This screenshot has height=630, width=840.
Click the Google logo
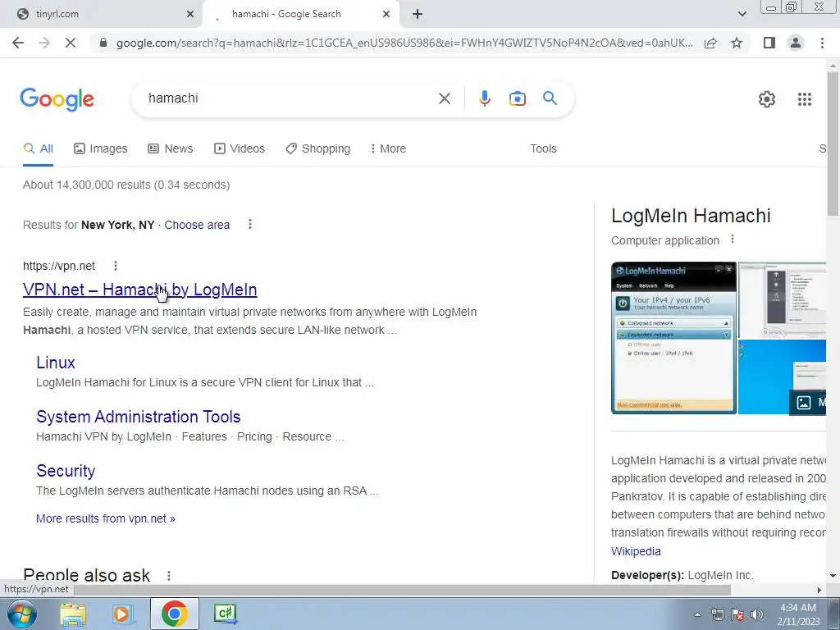[57, 99]
